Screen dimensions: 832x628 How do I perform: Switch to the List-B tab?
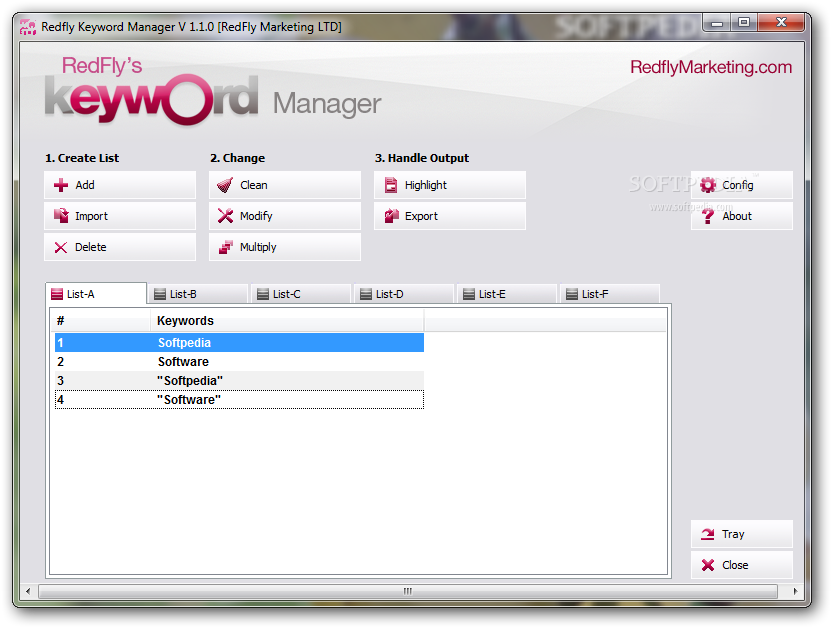point(198,294)
